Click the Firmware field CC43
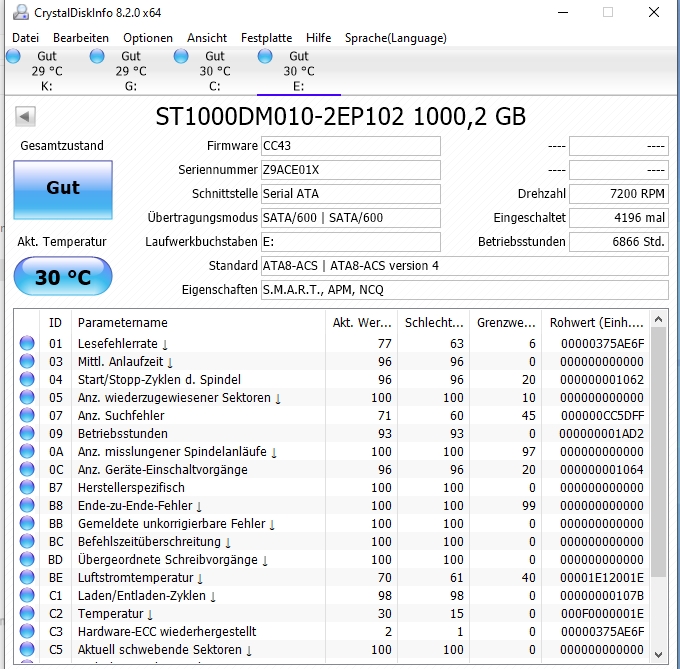 click(350, 146)
